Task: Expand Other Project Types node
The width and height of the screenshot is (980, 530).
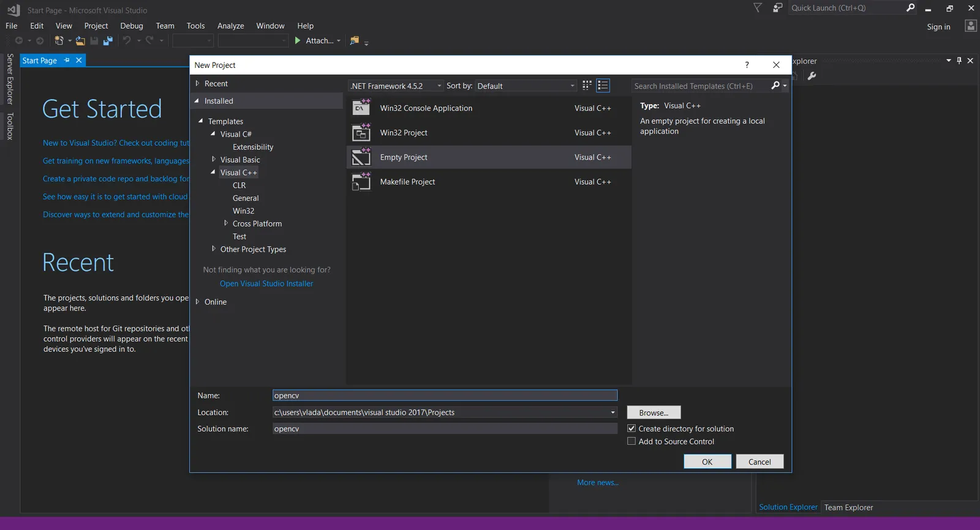Action: click(x=213, y=248)
